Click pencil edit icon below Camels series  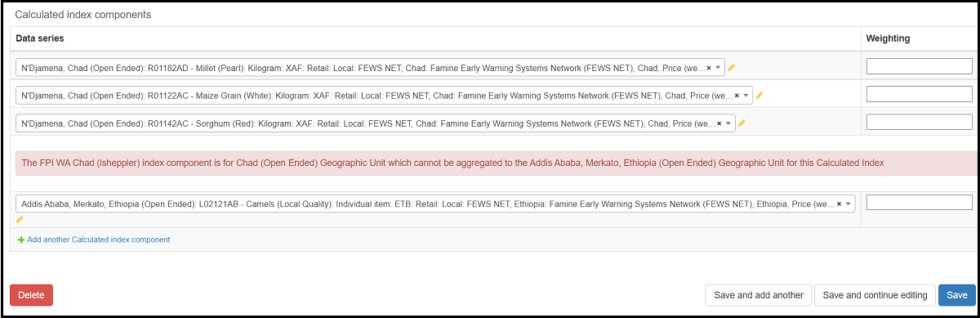[20, 219]
